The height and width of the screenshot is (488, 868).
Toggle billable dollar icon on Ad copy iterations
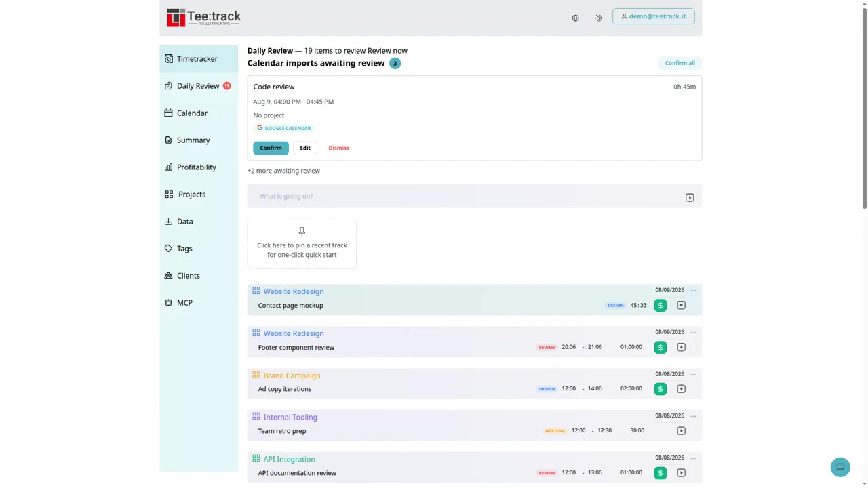660,389
